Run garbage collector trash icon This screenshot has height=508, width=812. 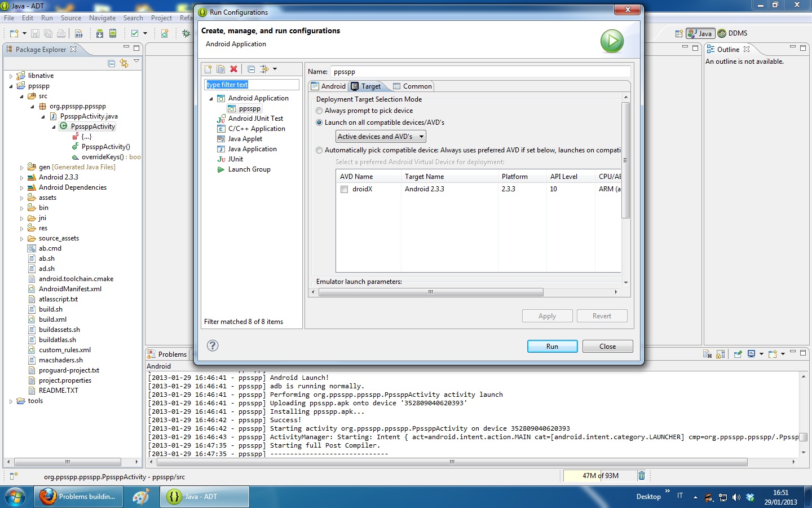(641, 476)
